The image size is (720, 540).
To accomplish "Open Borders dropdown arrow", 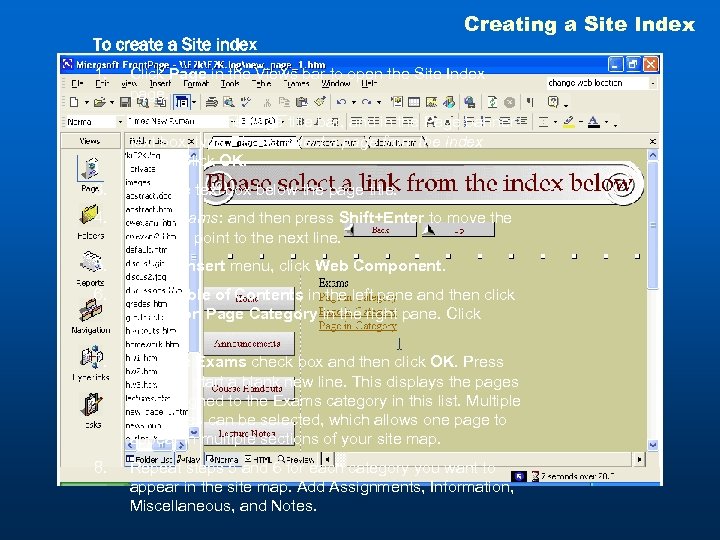I will click(x=555, y=122).
